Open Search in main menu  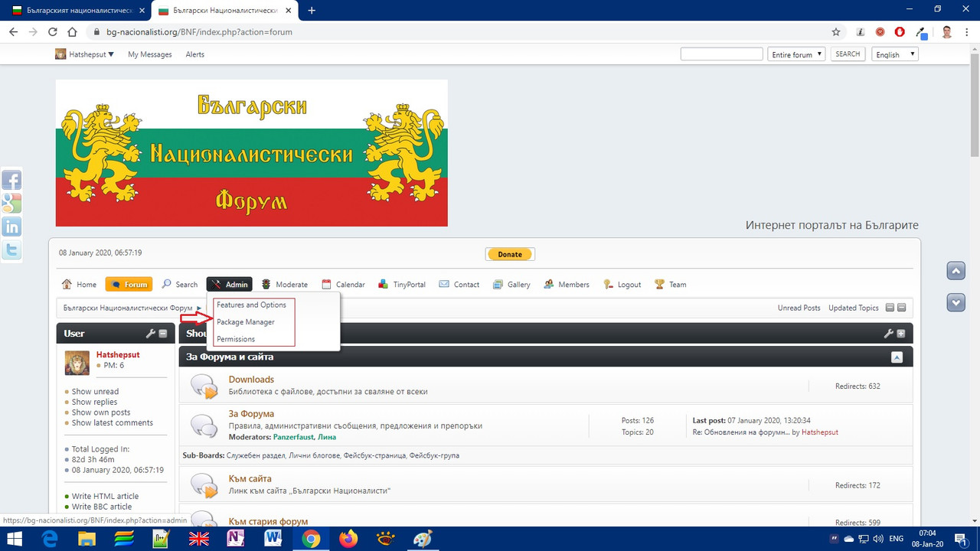tap(179, 284)
